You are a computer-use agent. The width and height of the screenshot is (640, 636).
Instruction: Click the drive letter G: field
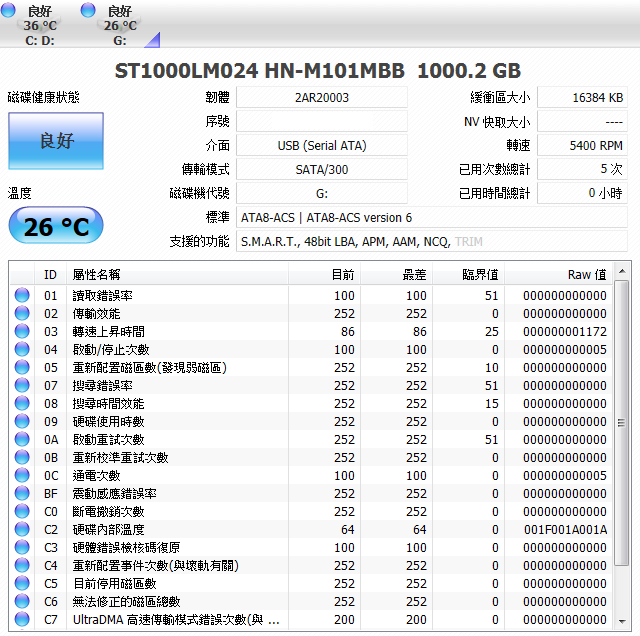click(x=322, y=193)
